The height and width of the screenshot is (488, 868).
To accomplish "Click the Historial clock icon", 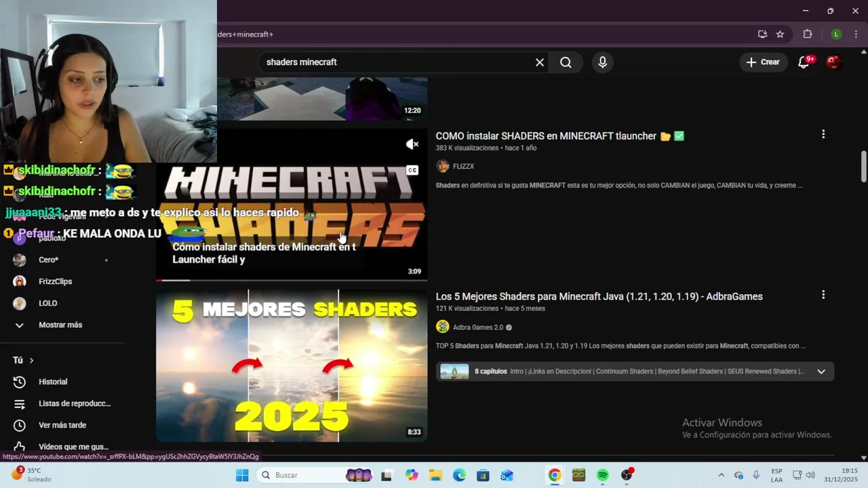I will click(20, 382).
